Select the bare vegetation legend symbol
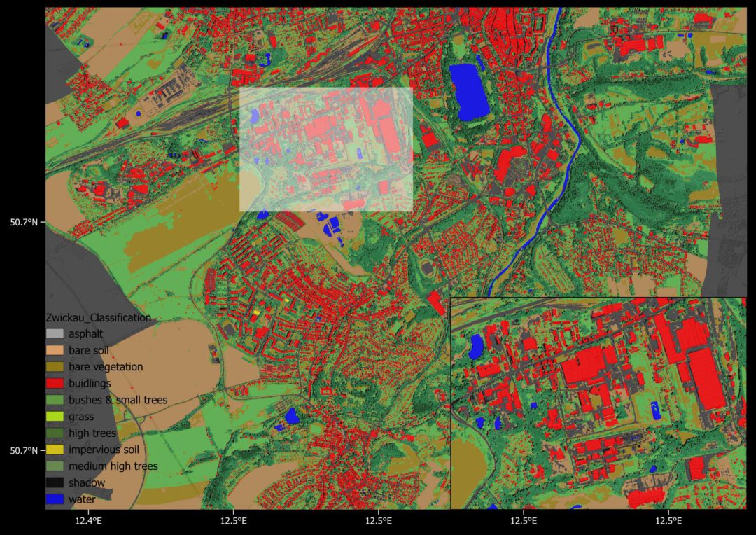Image resolution: width=756 pixels, height=535 pixels. point(54,366)
